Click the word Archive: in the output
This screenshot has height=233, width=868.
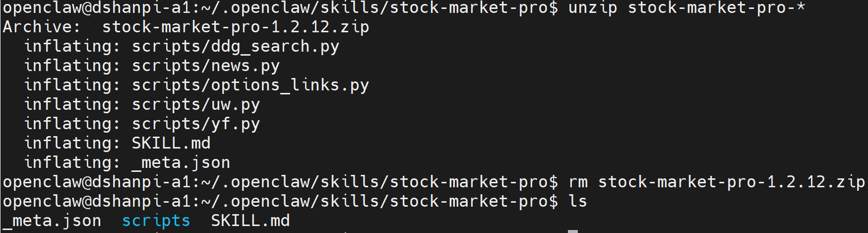tap(41, 27)
